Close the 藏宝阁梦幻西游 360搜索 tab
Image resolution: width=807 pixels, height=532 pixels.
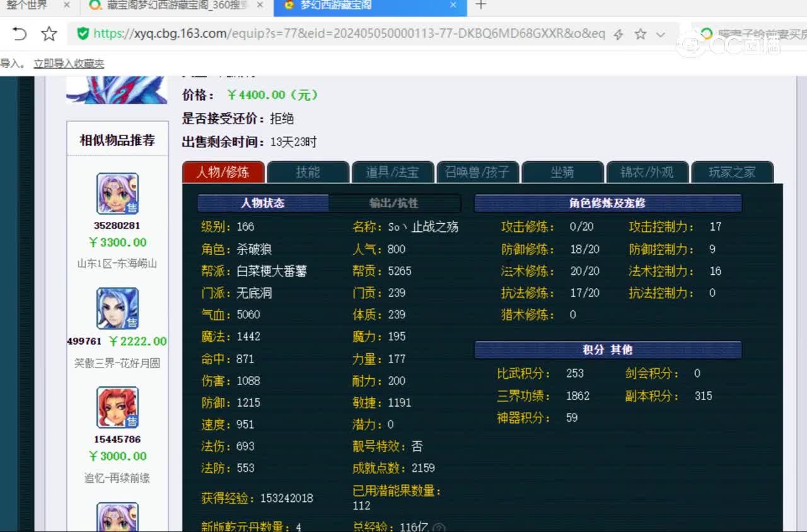pos(260,5)
